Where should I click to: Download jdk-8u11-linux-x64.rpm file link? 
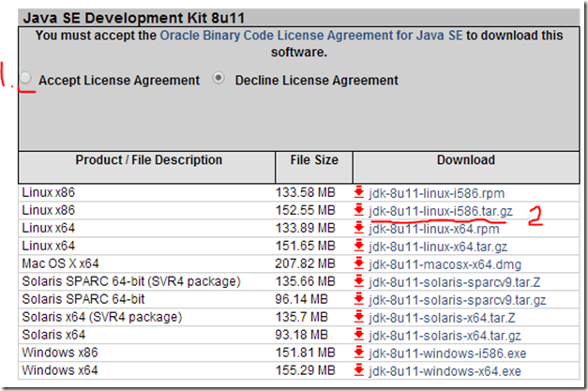click(x=433, y=227)
